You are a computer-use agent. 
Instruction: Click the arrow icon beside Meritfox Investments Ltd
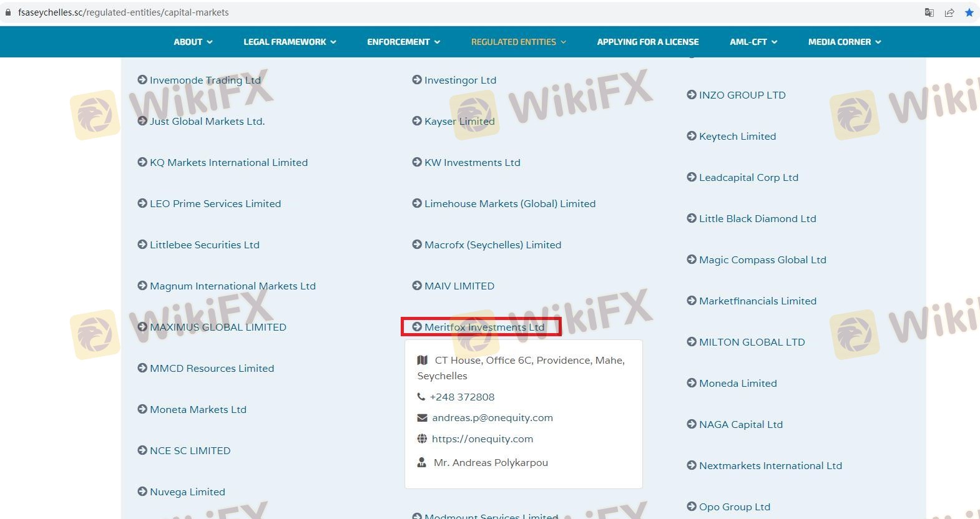coord(417,327)
